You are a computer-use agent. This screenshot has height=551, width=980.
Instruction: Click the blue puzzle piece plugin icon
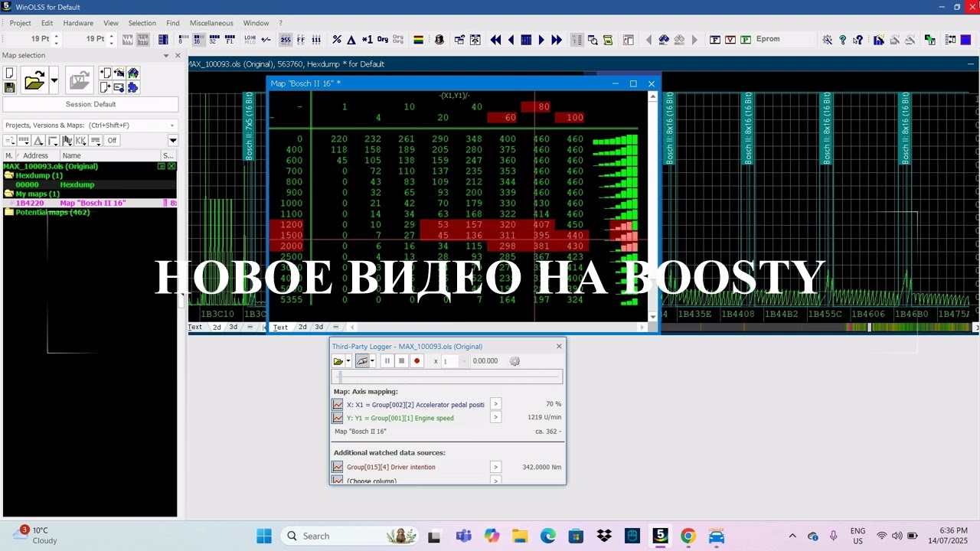coord(132,87)
